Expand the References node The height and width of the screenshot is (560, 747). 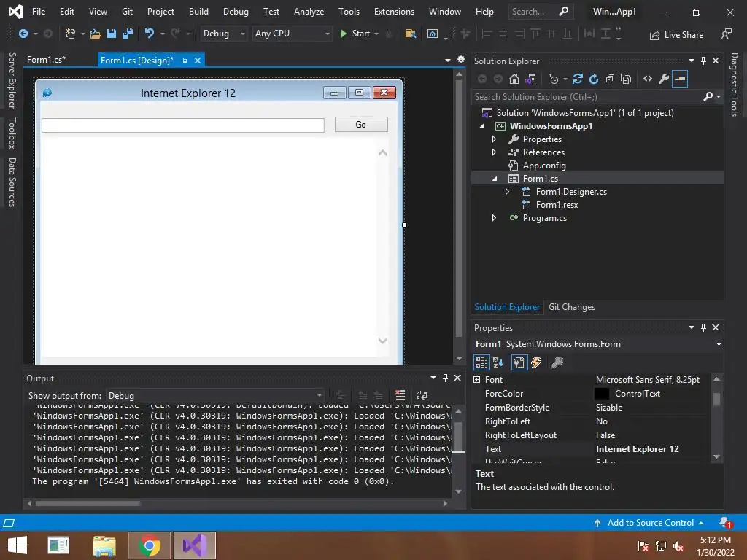click(494, 152)
